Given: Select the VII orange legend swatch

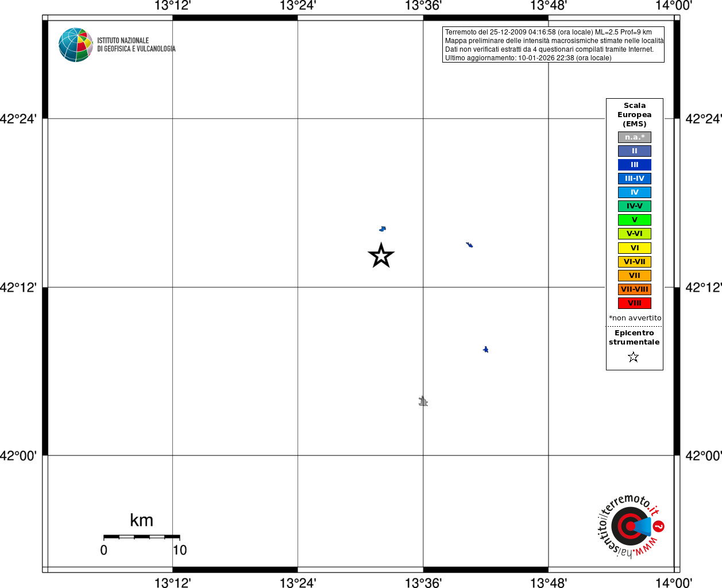Looking at the screenshot, I should click(x=635, y=276).
